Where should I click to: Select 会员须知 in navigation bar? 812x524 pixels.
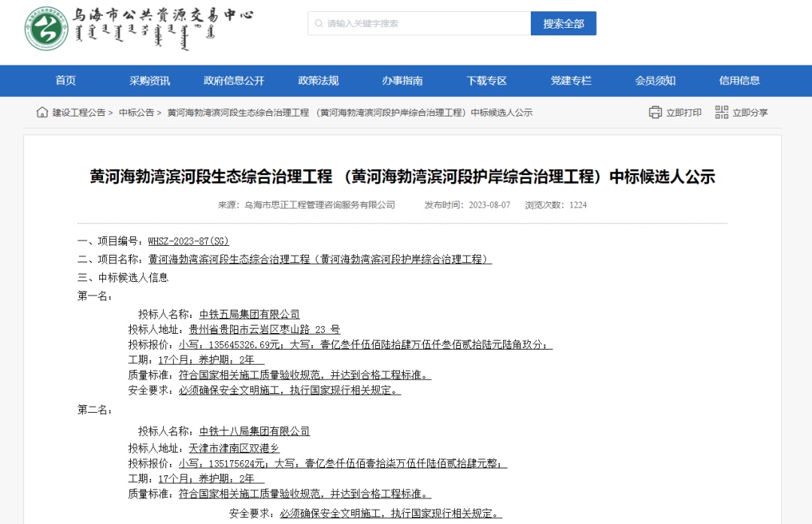[655, 81]
